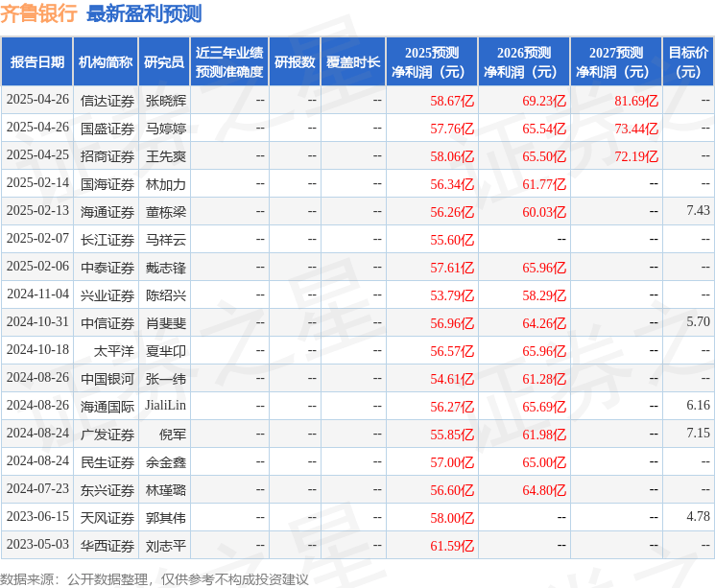This screenshot has width=715, height=588.
Task: Click the 56.34亿 profit value
Action: [x=452, y=184]
